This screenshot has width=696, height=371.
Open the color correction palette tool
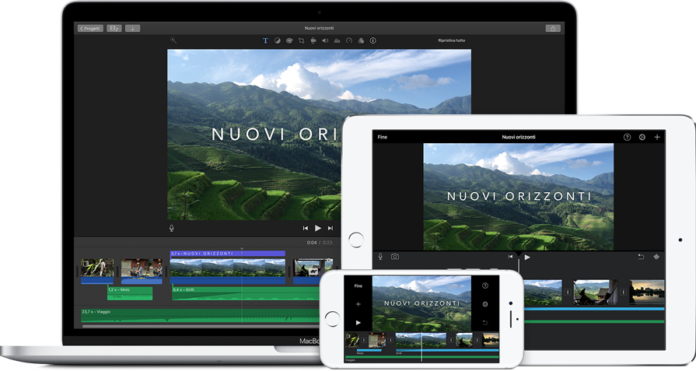(289, 40)
